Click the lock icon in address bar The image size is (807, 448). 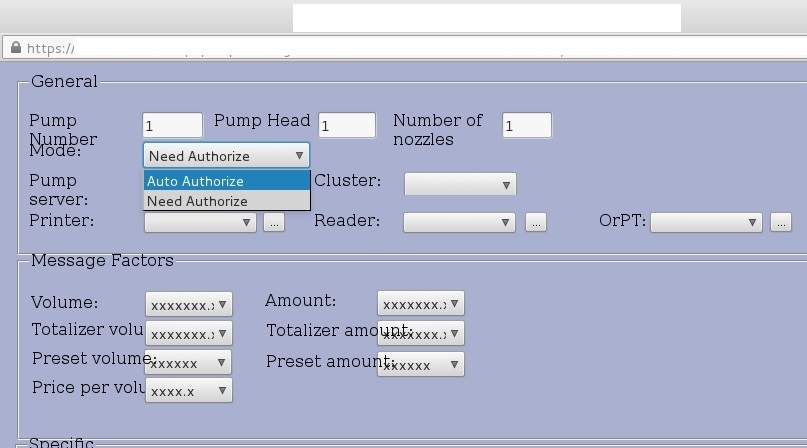coord(14,48)
